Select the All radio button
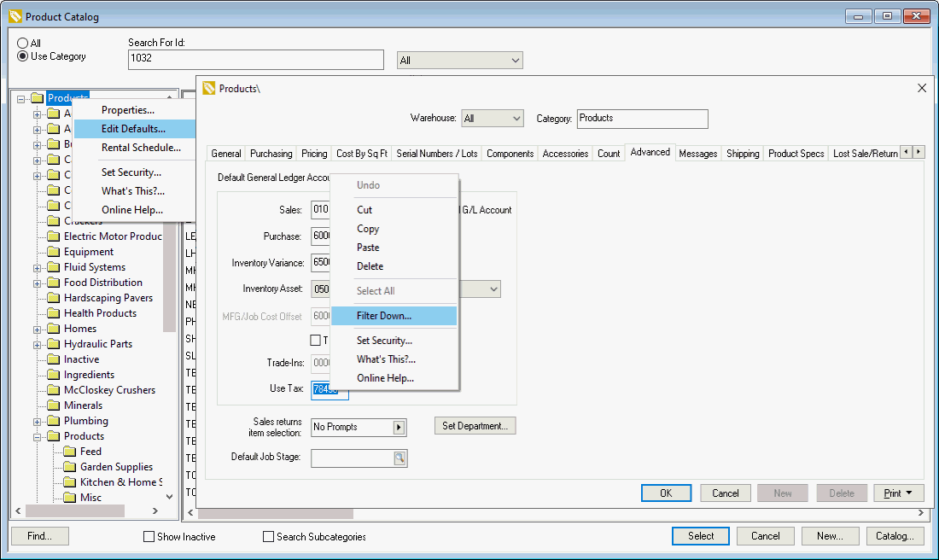The height and width of the screenshot is (560, 939). [x=23, y=43]
